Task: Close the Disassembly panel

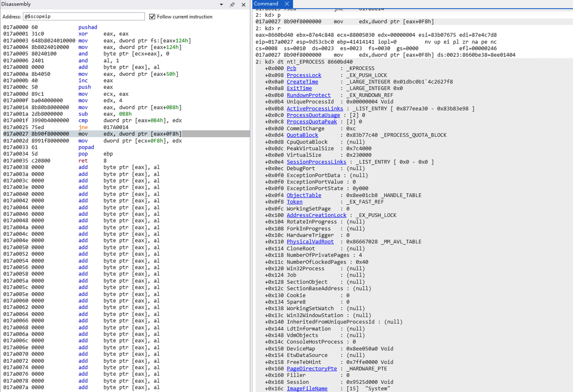Action: point(243,4)
